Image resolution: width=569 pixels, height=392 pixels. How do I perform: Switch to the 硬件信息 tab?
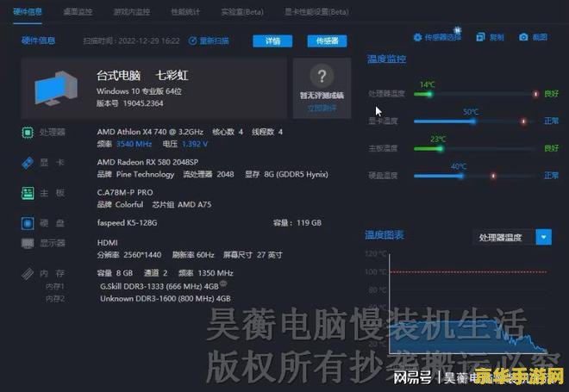(x=28, y=11)
